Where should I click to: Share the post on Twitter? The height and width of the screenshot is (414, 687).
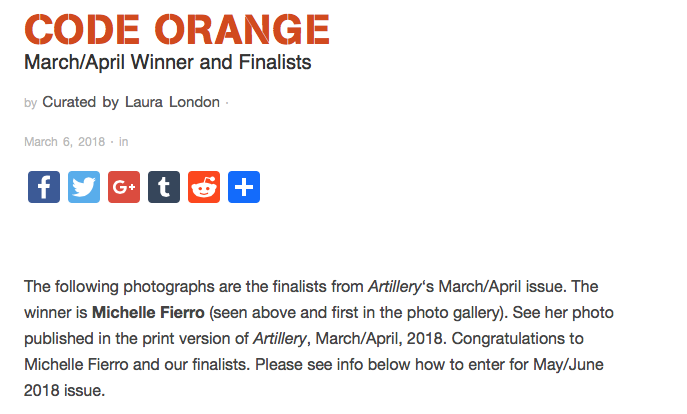84,187
